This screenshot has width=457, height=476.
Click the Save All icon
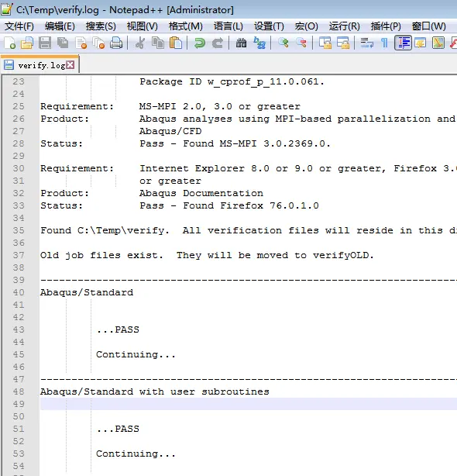click(x=63, y=43)
